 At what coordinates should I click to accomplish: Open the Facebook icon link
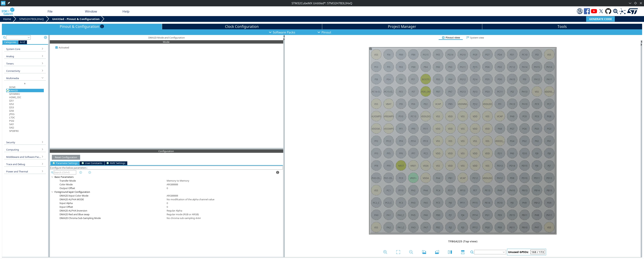coord(587,11)
